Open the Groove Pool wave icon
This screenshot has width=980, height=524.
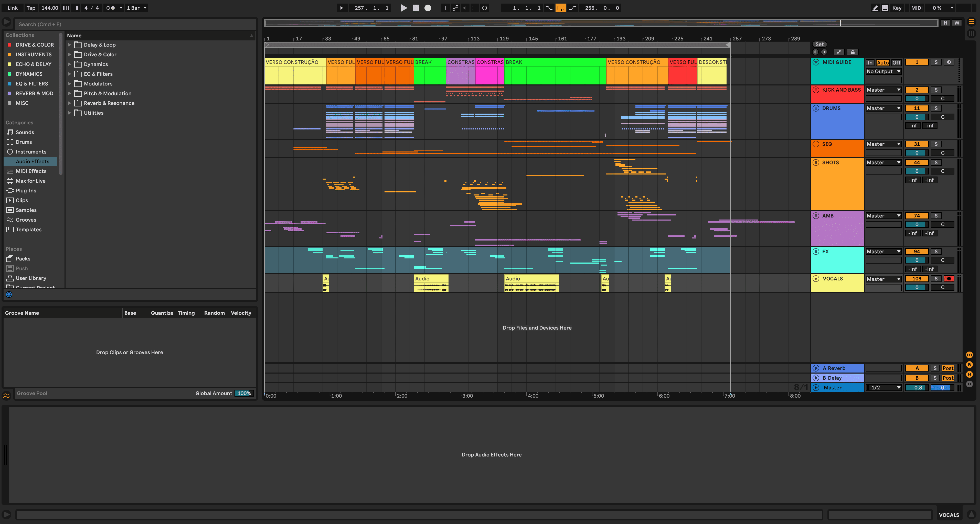(6, 396)
